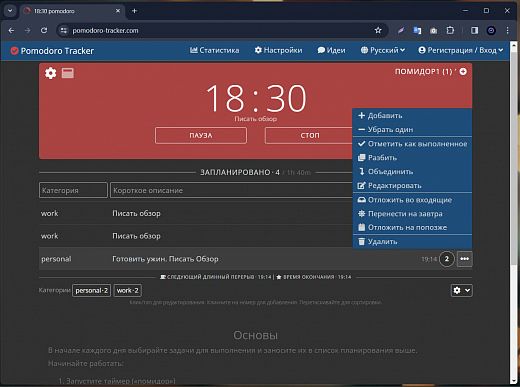520x387 pixels.
Task: Open the browser profile avatar icon
Action: pyautogui.click(x=491, y=30)
